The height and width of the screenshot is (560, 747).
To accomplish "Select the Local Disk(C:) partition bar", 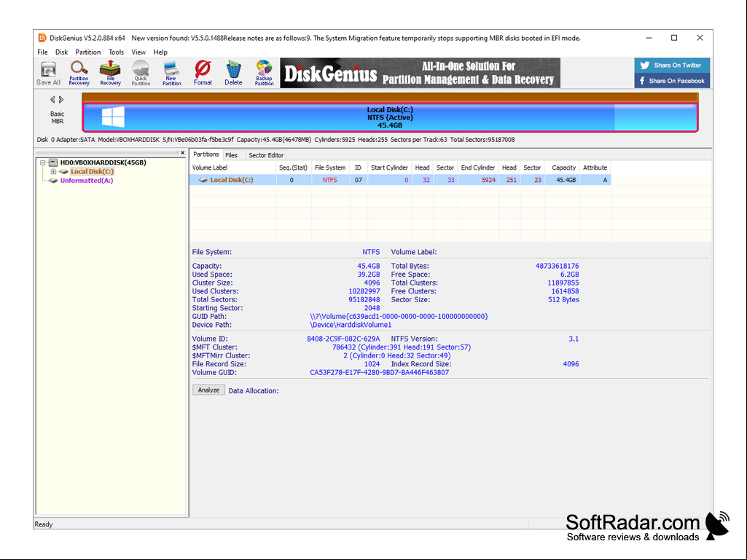I will tap(390, 117).
